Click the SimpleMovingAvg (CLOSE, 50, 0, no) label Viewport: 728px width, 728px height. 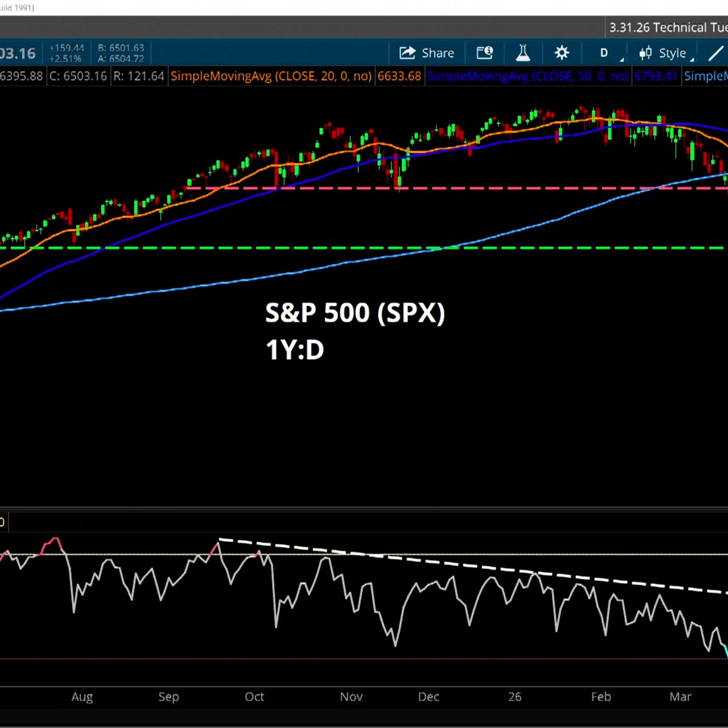(528, 76)
